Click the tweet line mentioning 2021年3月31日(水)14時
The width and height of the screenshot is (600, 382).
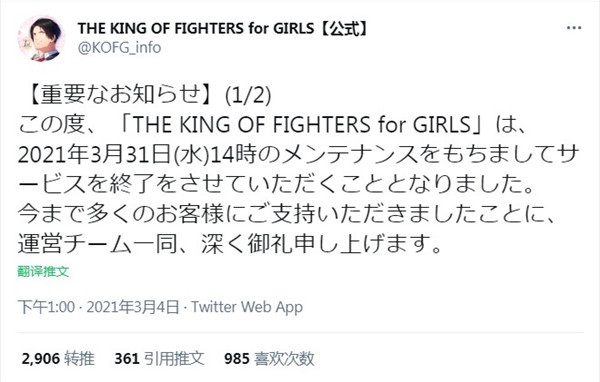[x=298, y=154]
